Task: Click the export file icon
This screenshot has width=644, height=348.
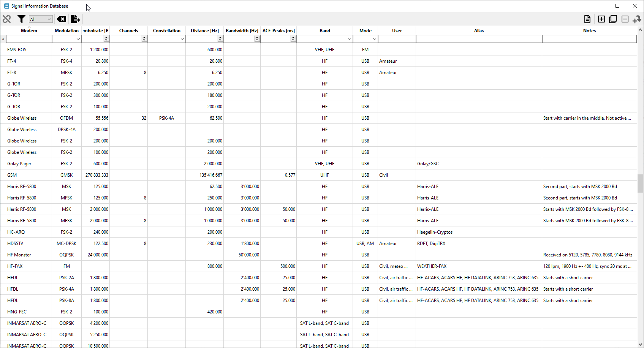Action: [76, 19]
